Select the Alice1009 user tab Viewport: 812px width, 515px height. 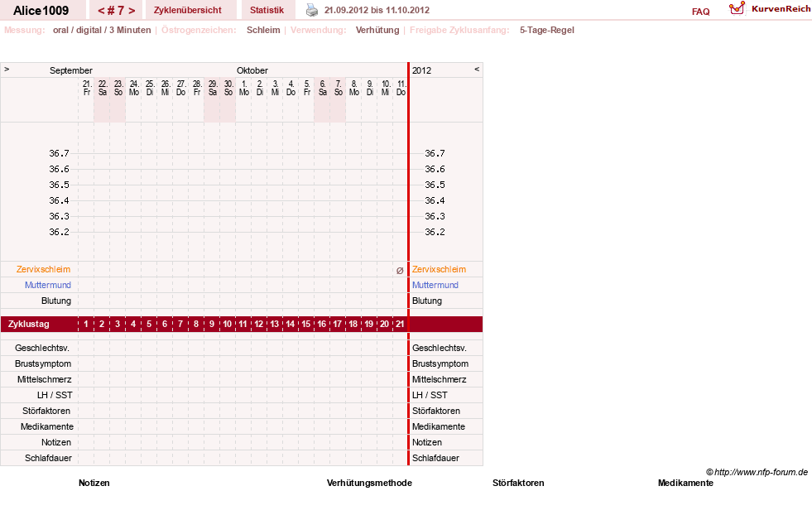pyautogui.click(x=41, y=11)
